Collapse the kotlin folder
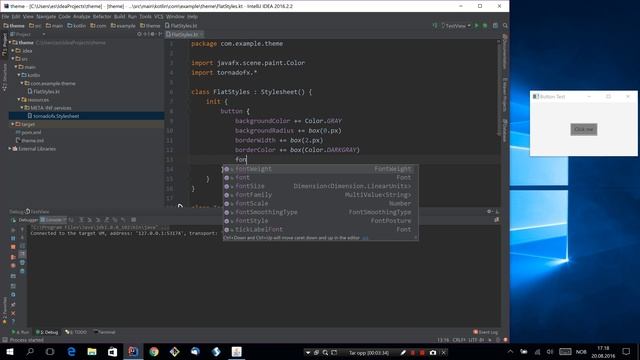The image size is (640, 360). pyautogui.click(x=19, y=75)
